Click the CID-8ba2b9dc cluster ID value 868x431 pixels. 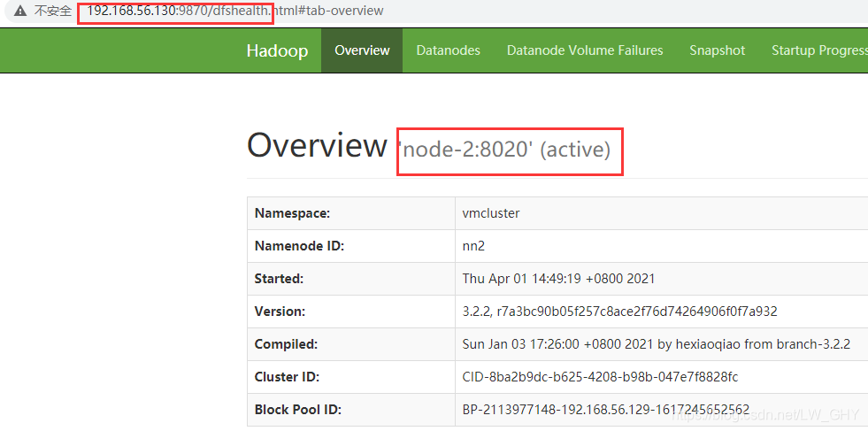tap(600, 377)
